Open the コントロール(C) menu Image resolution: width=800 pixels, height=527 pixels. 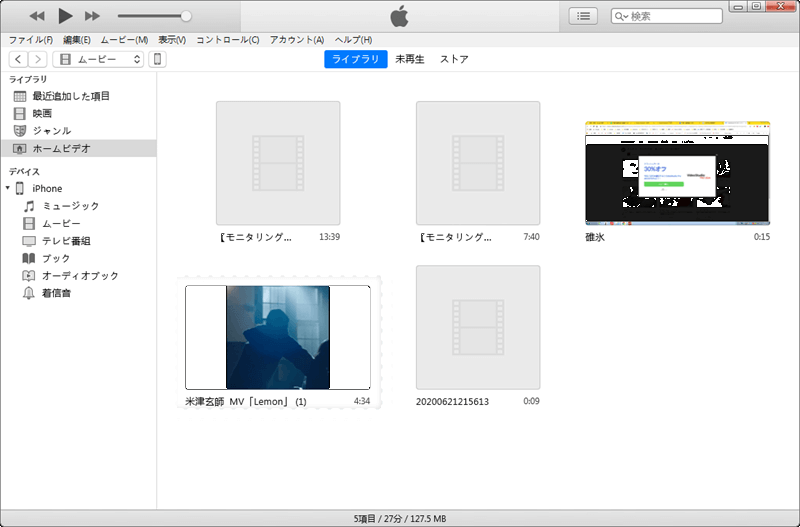227,40
